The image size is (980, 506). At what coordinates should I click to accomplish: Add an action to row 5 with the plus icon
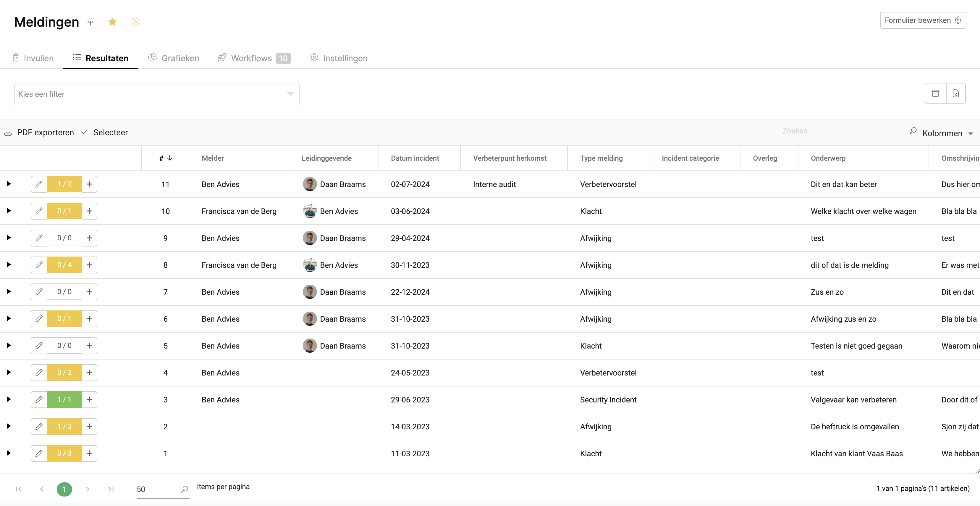89,346
